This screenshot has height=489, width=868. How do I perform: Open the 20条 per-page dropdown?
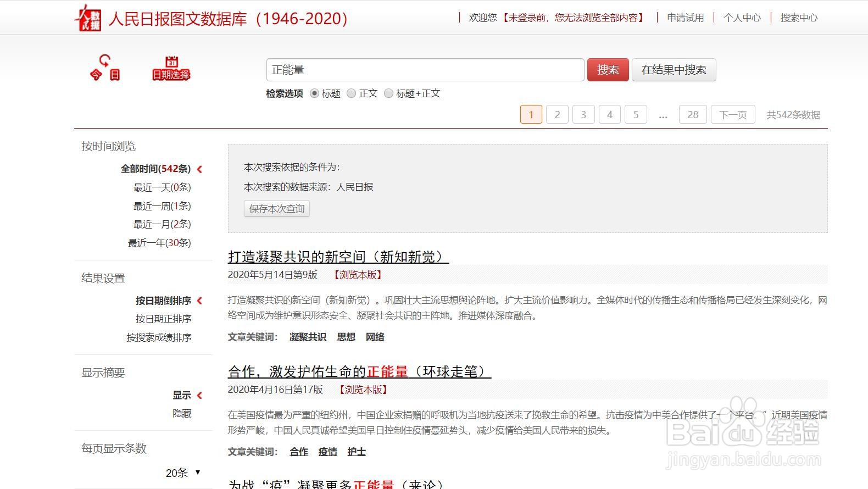183,473
